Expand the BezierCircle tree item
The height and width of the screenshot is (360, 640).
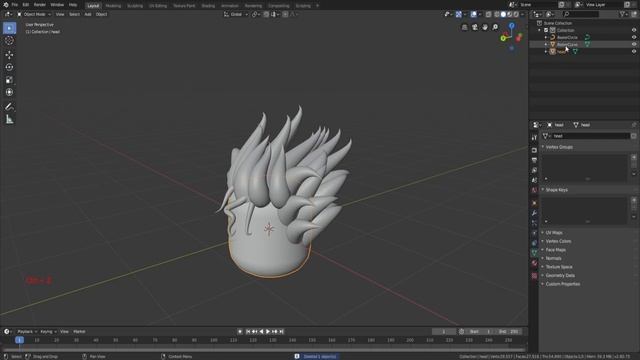(546, 37)
